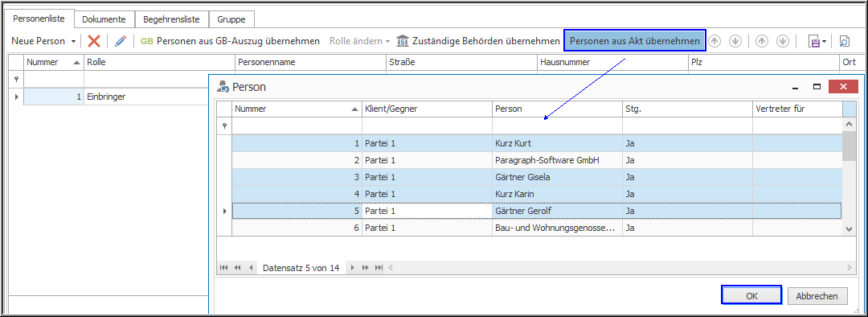Image resolution: width=868 pixels, height=317 pixels.
Task: Open the Begehrensliste tab
Action: (x=172, y=19)
